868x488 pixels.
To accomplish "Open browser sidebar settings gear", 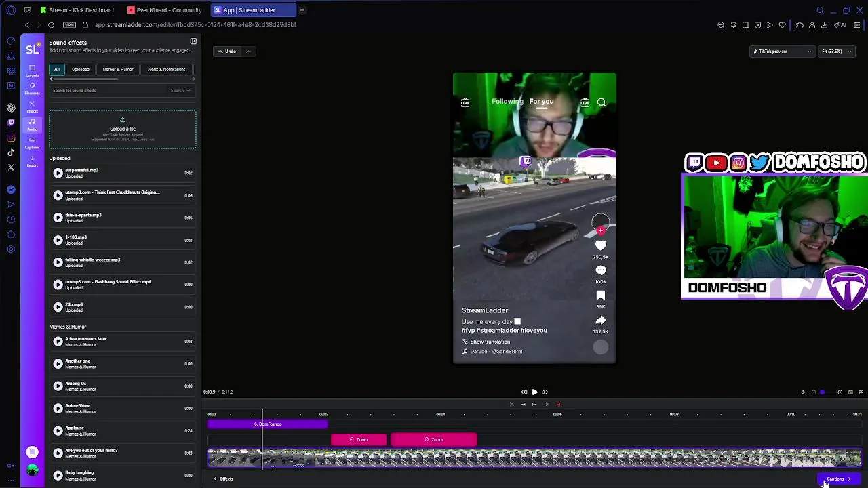I will [11, 249].
